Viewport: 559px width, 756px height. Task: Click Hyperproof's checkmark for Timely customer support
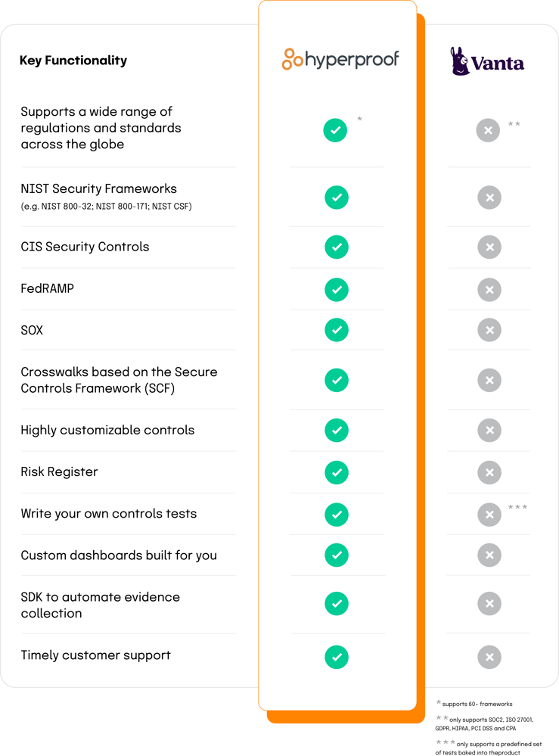[x=337, y=657]
